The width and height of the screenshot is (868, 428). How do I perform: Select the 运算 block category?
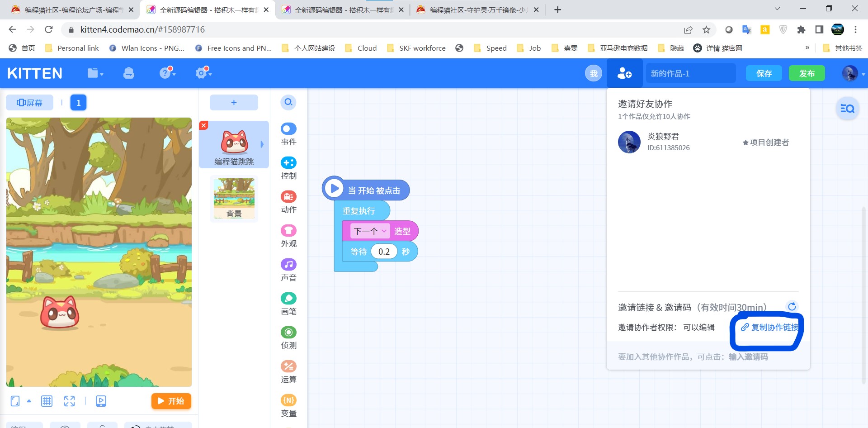[x=288, y=372]
